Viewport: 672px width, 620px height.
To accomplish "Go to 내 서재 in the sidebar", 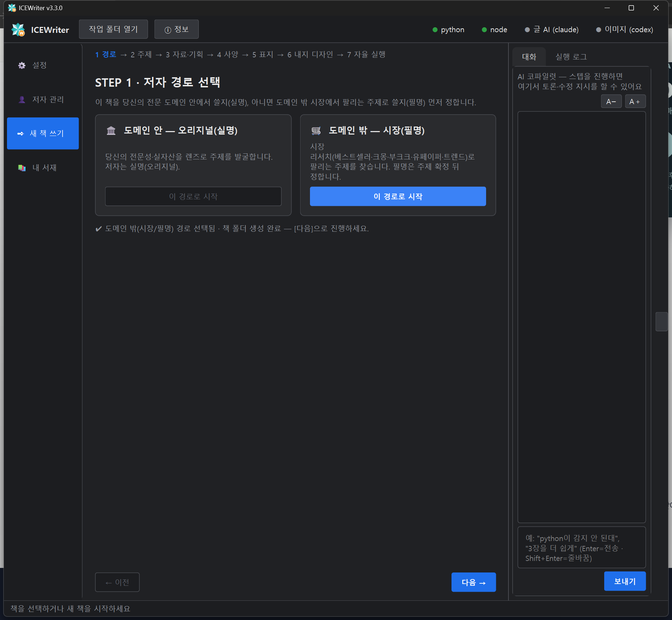I will tap(43, 168).
